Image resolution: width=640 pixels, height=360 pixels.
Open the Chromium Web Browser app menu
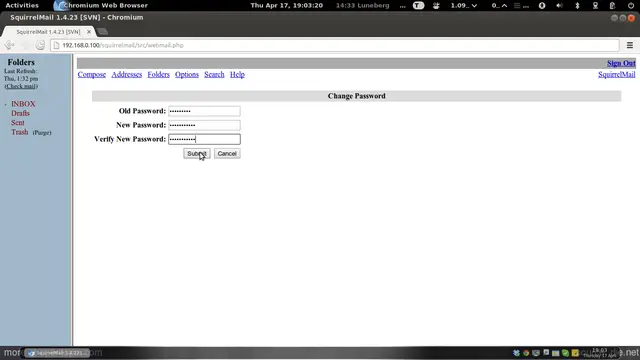[101, 5]
